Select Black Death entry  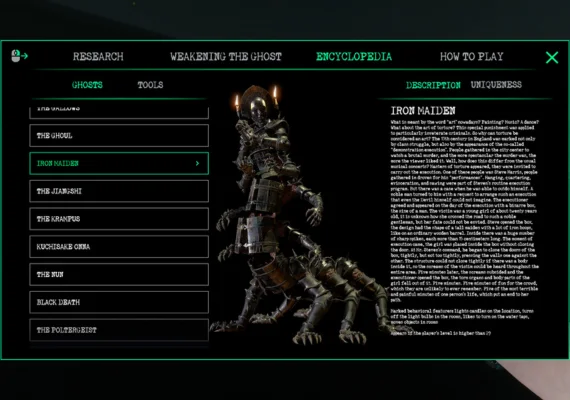pos(119,302)
